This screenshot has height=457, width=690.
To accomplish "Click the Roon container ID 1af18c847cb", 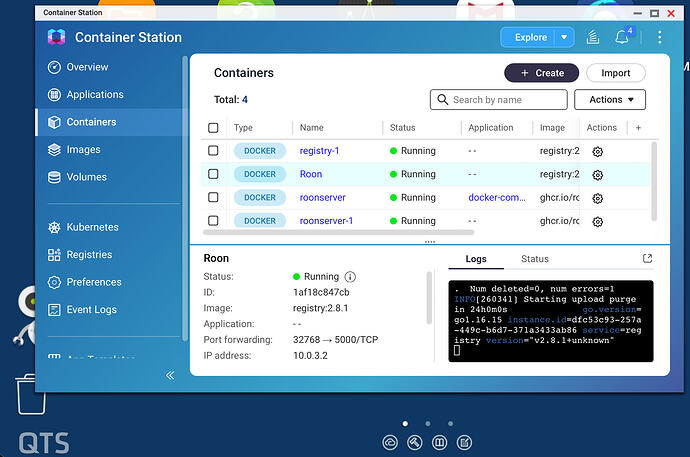I will (x=321, y=292).
